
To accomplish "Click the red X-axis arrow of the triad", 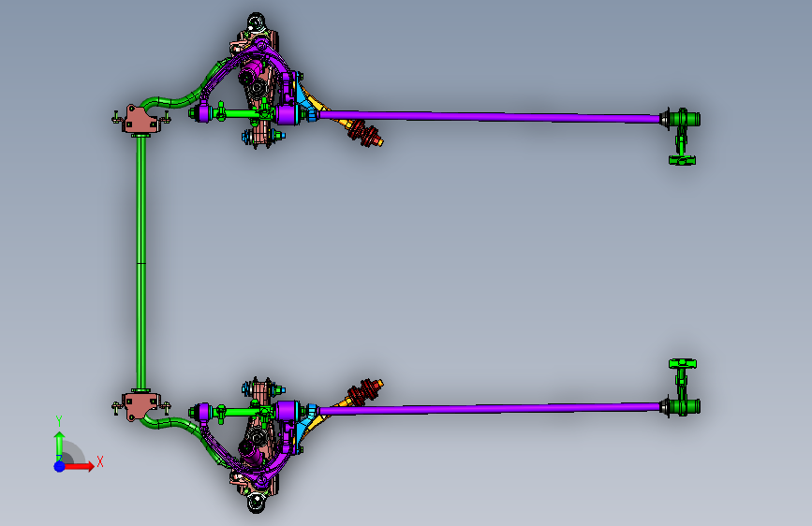I will [79, 466].
